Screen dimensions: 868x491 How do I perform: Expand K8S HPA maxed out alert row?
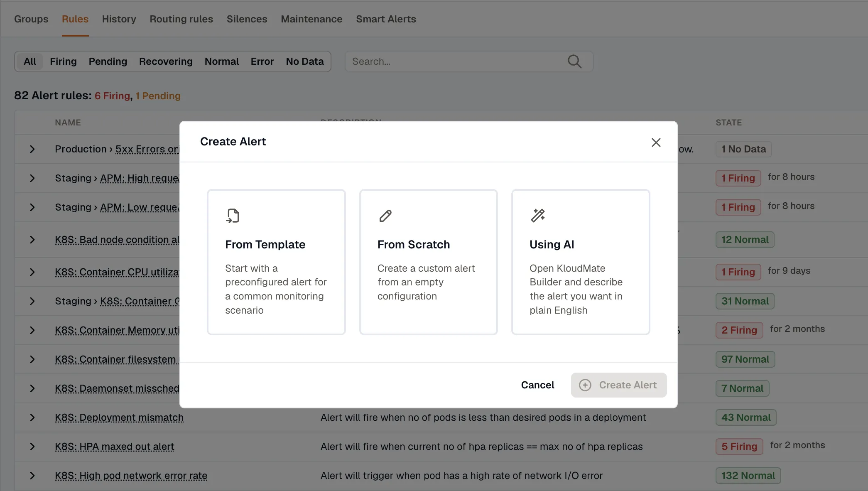(32, 447)
